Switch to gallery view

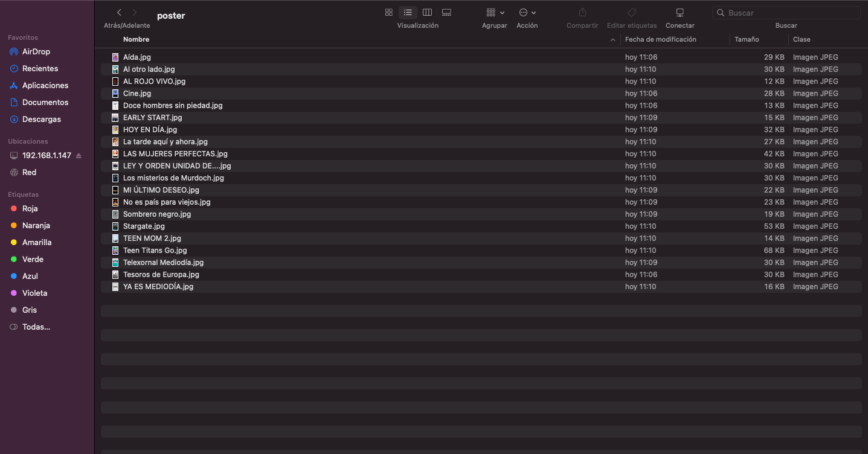coord(446,13)
